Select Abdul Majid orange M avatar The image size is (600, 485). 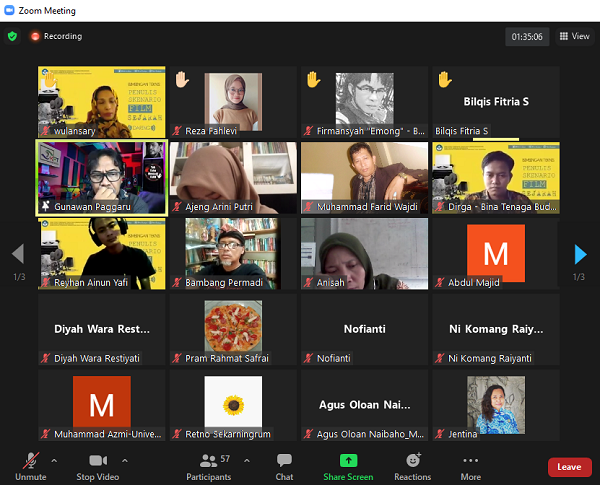[496, 253]
